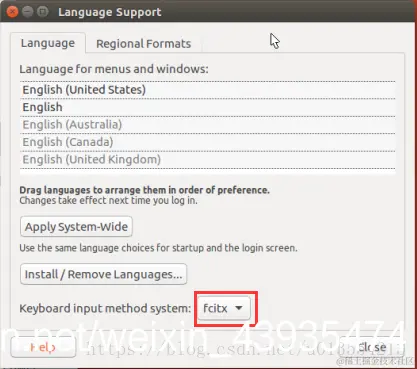Open the fcitx input method dropdown
Image resolution: width=417 pixels, height=369 pixels.
(223, 308)
